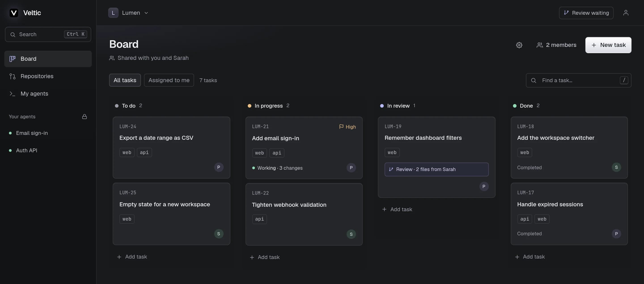This screenshot has height=284, width=644.
Task: Click the P avatar on LUM-17 card
Action: [x=616, y=234]
